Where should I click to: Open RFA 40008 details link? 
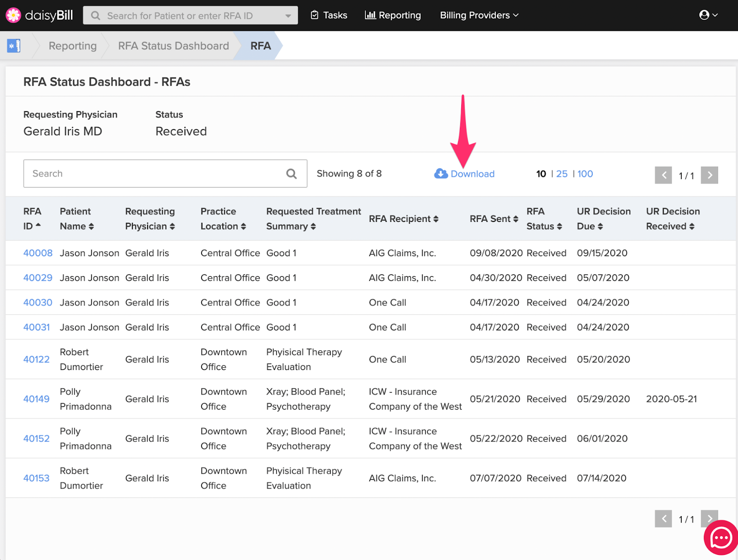point(37,253)
